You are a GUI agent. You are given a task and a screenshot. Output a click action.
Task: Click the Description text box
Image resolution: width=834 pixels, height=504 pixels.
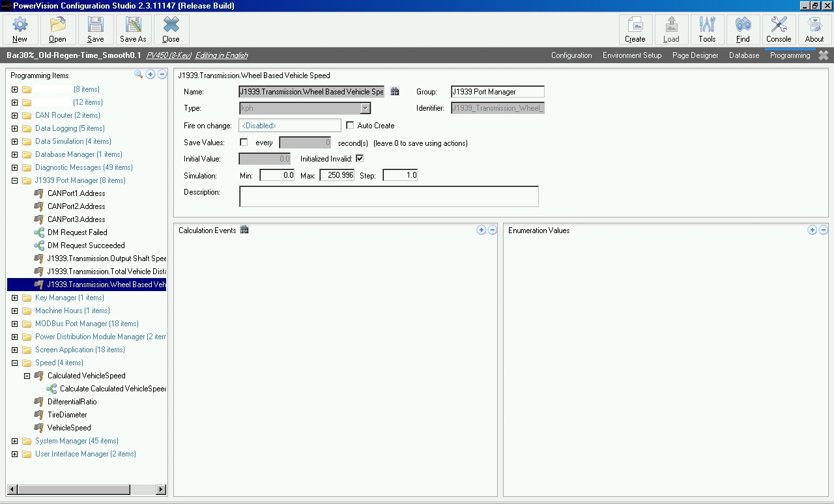(389, 196)
